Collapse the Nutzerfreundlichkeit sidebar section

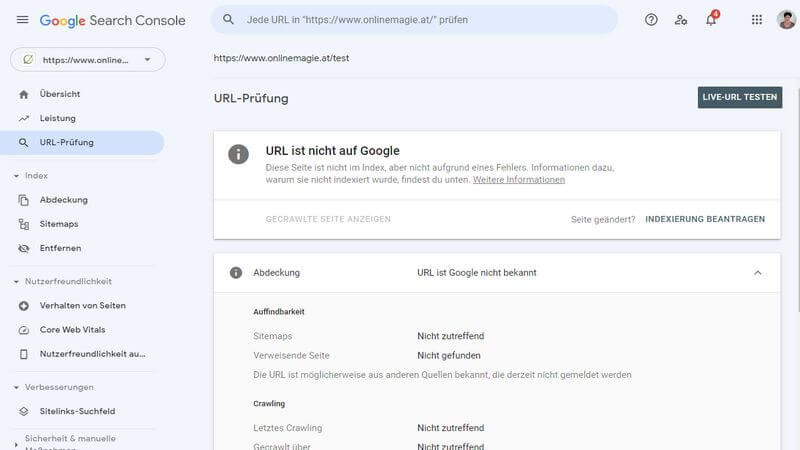coord(16,282)
